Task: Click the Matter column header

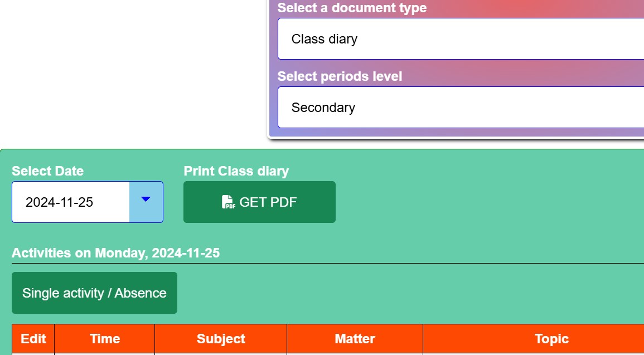Action: pyautogui.click(x=355, y=339)
